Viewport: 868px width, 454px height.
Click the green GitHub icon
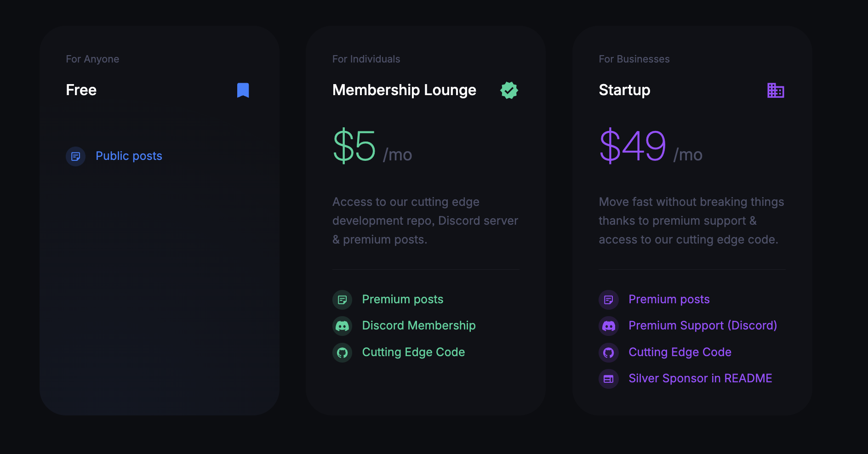pos(342,352)
